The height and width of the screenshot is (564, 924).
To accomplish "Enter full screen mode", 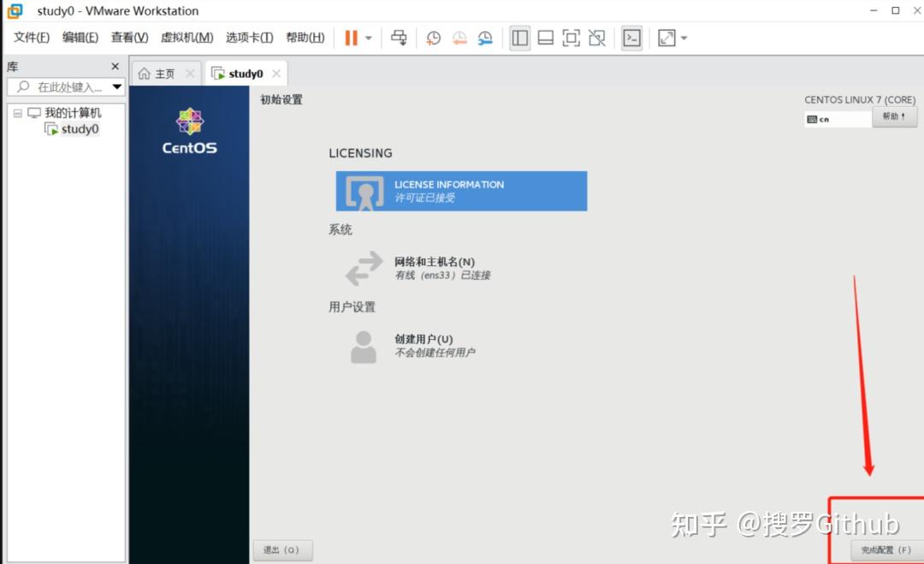I will click(x=571, y=39).
